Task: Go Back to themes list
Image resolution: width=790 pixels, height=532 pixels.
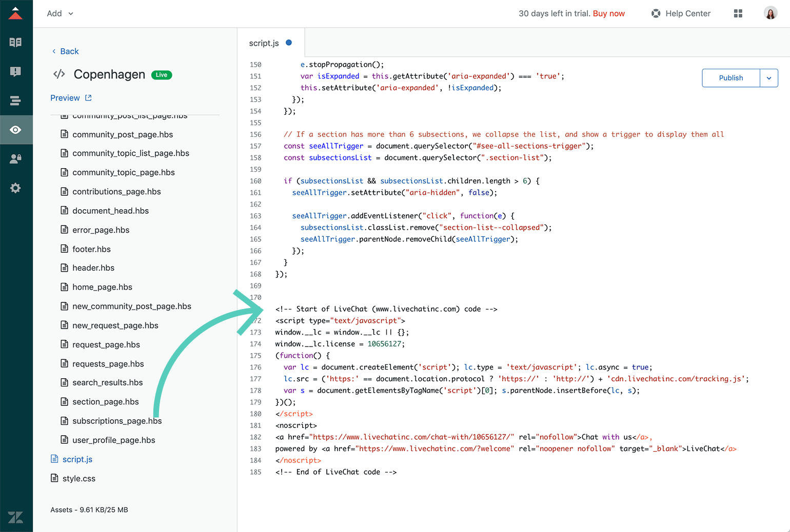Action: click(x=65, y=51)
